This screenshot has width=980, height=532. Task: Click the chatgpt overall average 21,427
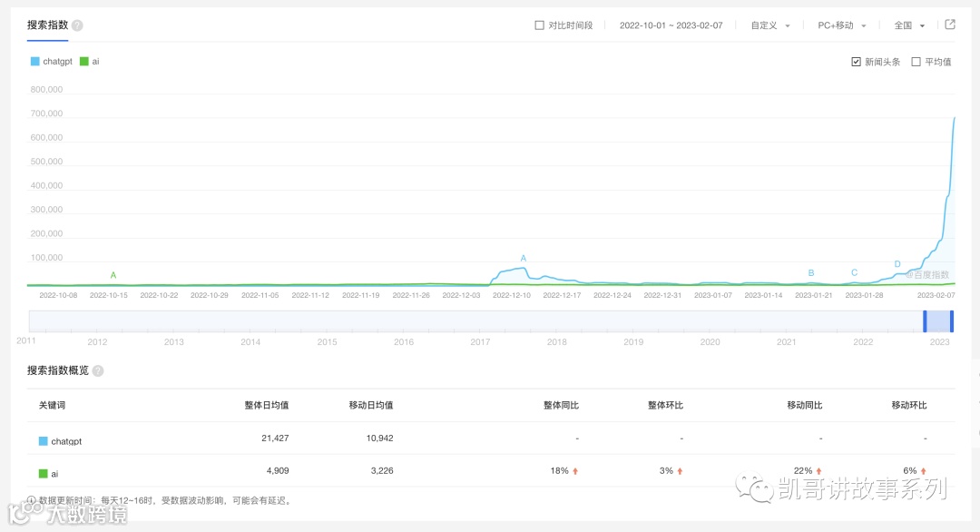coord(275,438)
